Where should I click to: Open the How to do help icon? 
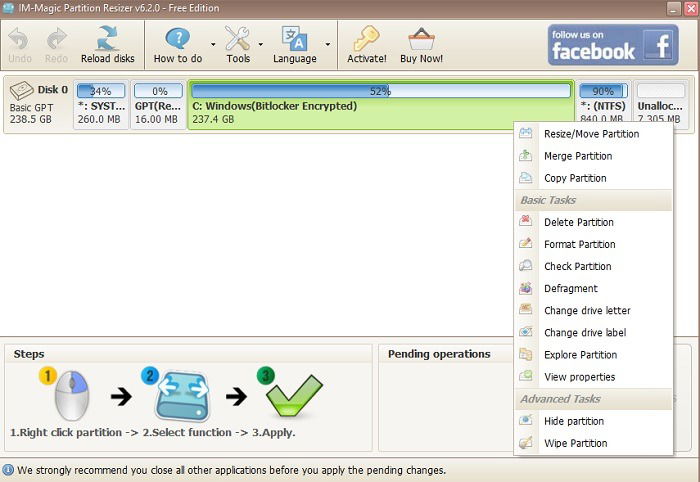(x=178, y=38)
